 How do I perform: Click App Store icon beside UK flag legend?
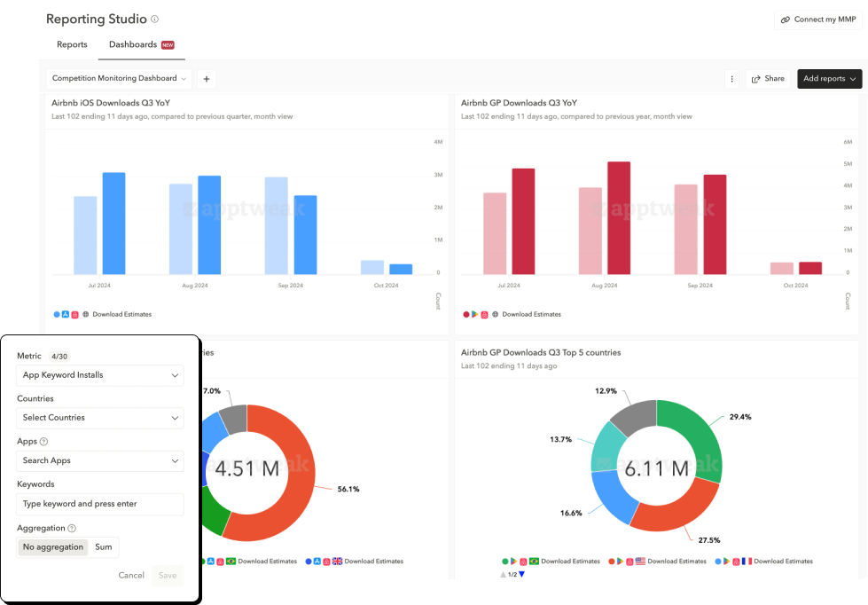[317, 562]
